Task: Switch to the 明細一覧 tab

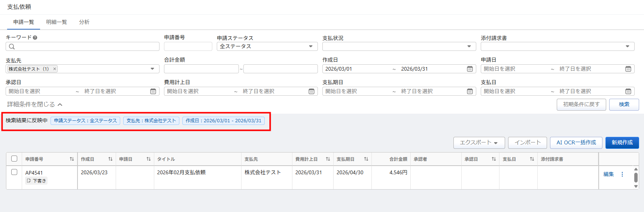Action: (x=56, y=22)
